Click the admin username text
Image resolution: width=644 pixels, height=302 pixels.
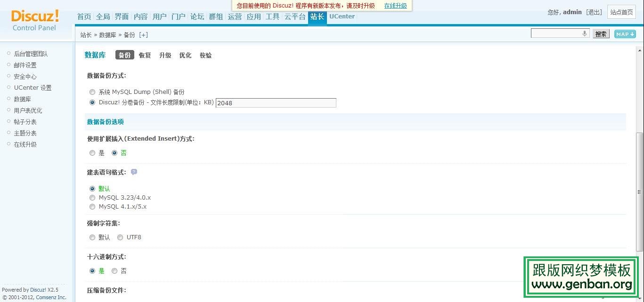point(572,12)
